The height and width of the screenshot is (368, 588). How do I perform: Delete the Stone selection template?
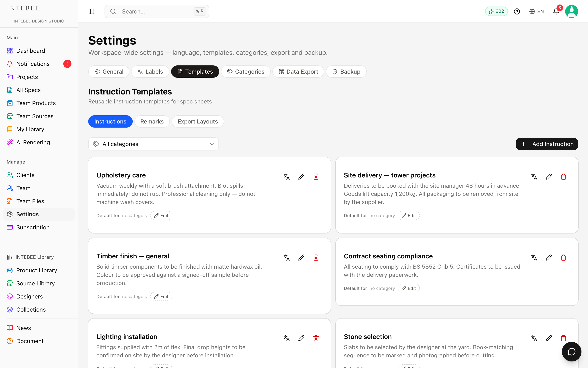point(563,338)
